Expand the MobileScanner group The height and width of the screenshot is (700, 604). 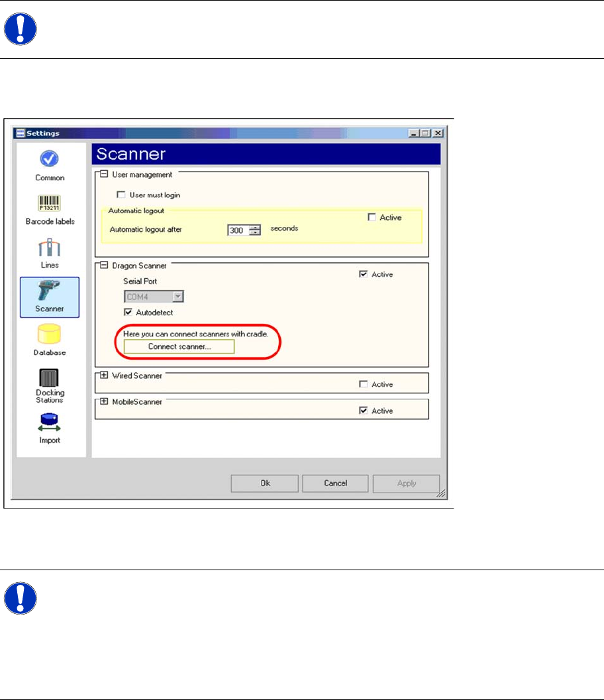tap(104, 401)
